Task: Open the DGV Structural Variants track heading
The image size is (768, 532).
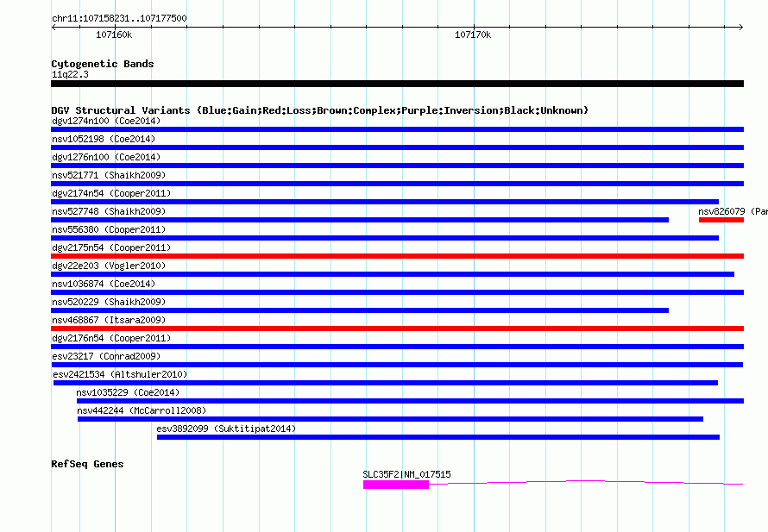Action: tap(319, 110)
